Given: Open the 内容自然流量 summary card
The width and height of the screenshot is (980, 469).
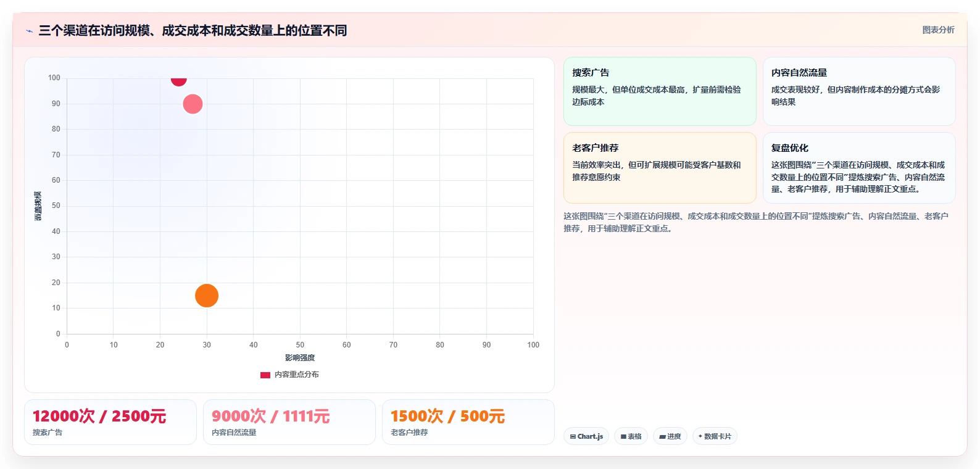Looking at the screenshot, I should point(859,91).
